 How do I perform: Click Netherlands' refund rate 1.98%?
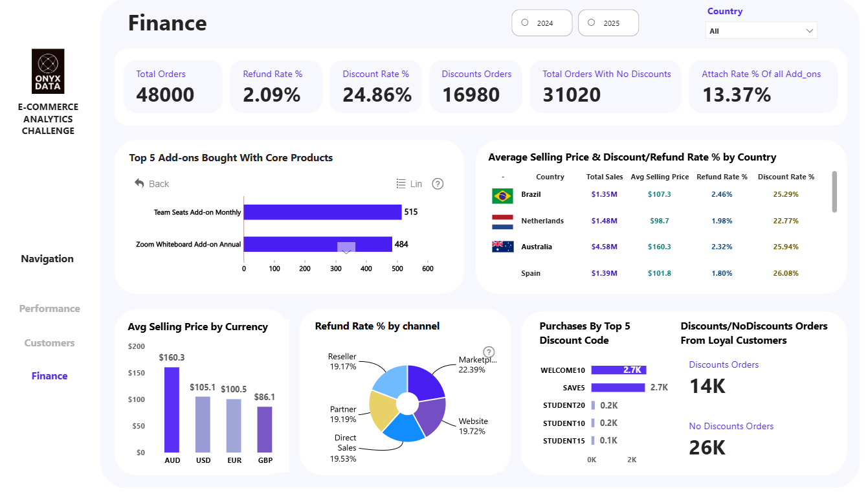point(722,221)
